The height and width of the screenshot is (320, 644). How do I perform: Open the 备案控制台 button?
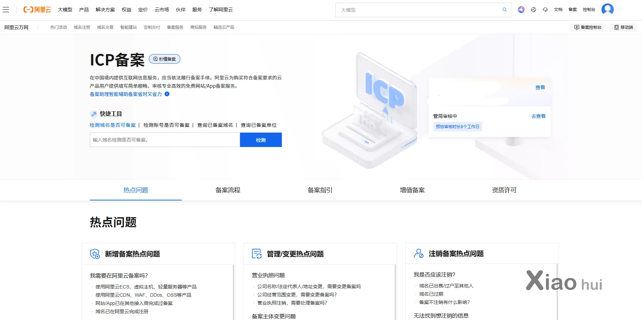(x=588, y=27)
